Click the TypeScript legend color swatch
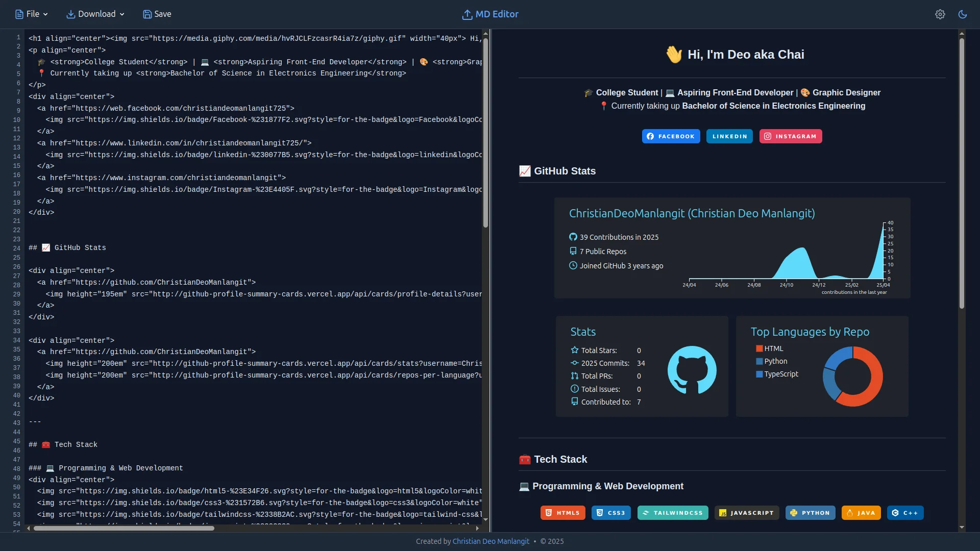Screen dimensions: 980x551 pyautogui.click(x=759, y=374)
